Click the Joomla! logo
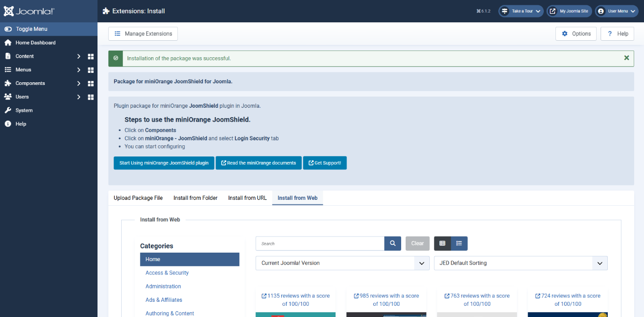The image size is (644, 317). [29, 11]
